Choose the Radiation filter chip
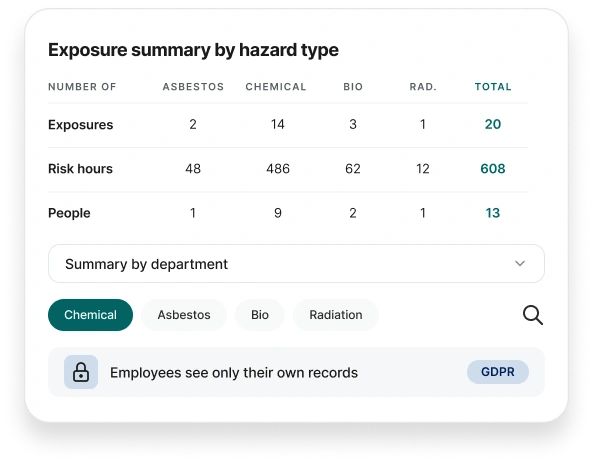This screenshot has height=463, width=593. point(336,315)
